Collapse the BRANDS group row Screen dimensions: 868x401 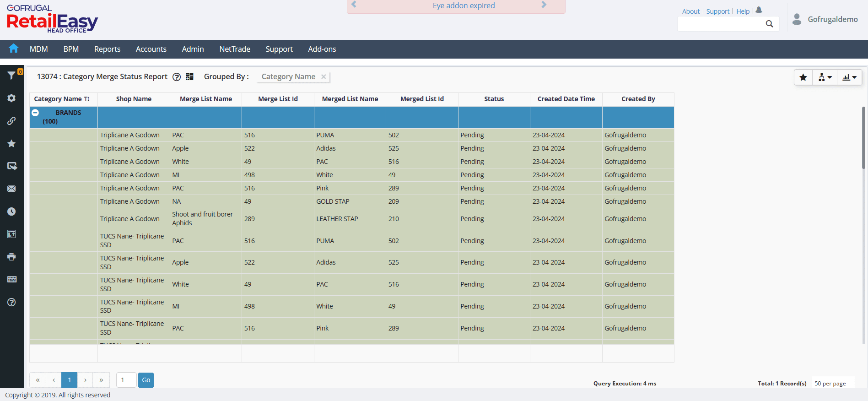(x=35, y=113)
